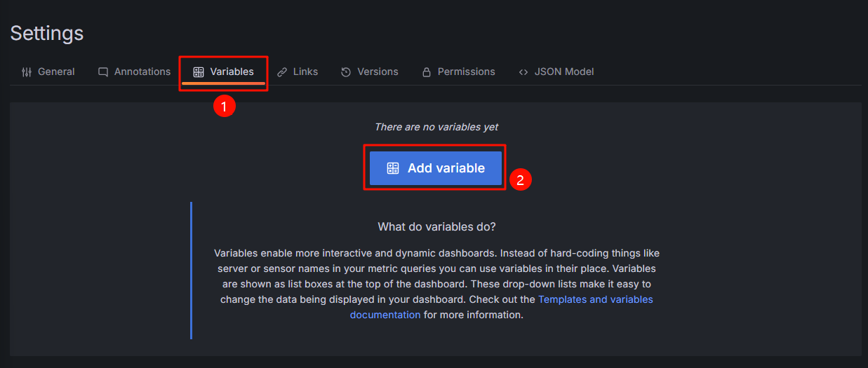This screenshot has width=868, height=368.
Task: Click the link chain icon beside Links
Action: coord(282,71)
